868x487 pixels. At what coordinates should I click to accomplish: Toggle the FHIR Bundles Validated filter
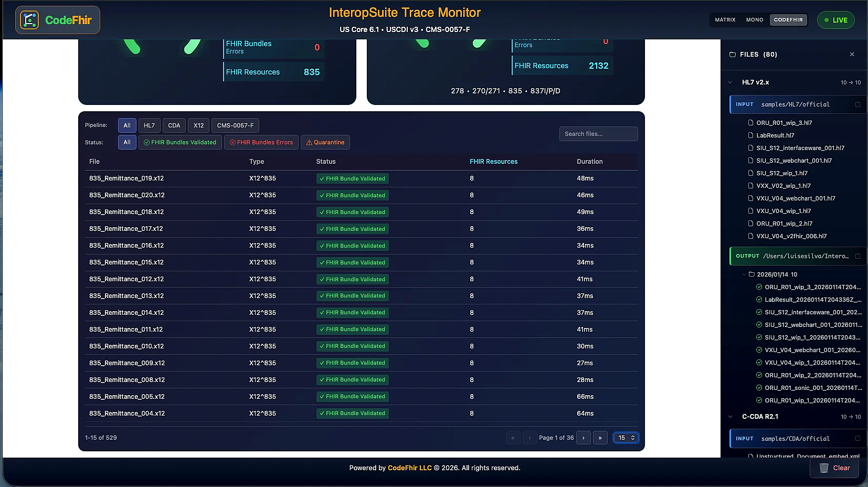coord(180,142)
